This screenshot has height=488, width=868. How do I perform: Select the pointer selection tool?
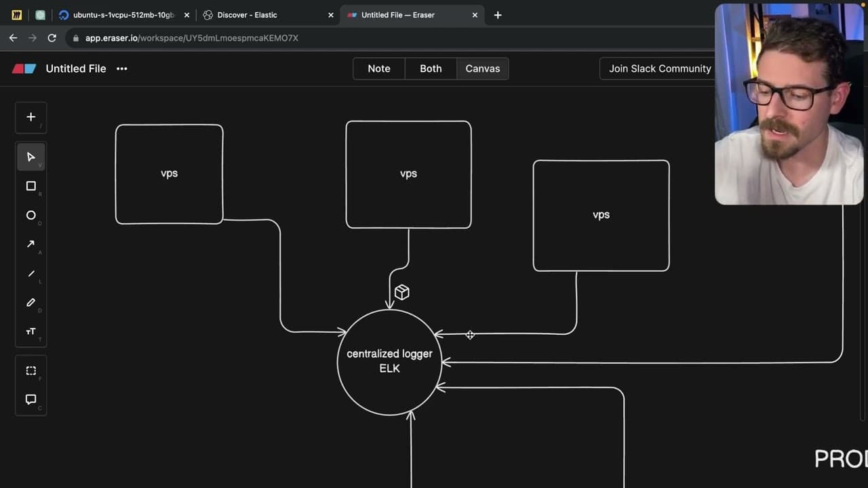coord(31,157)
